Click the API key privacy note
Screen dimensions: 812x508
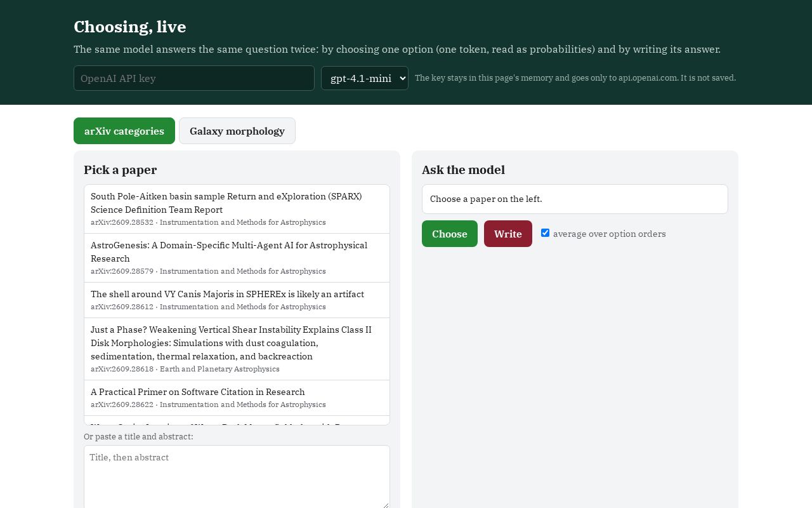point(575,77)
